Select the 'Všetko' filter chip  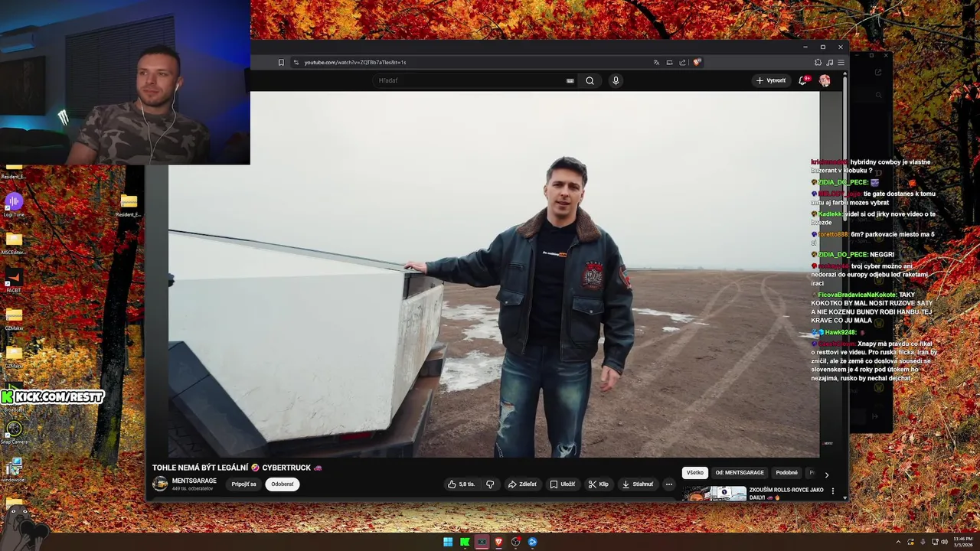pos(694,473)
